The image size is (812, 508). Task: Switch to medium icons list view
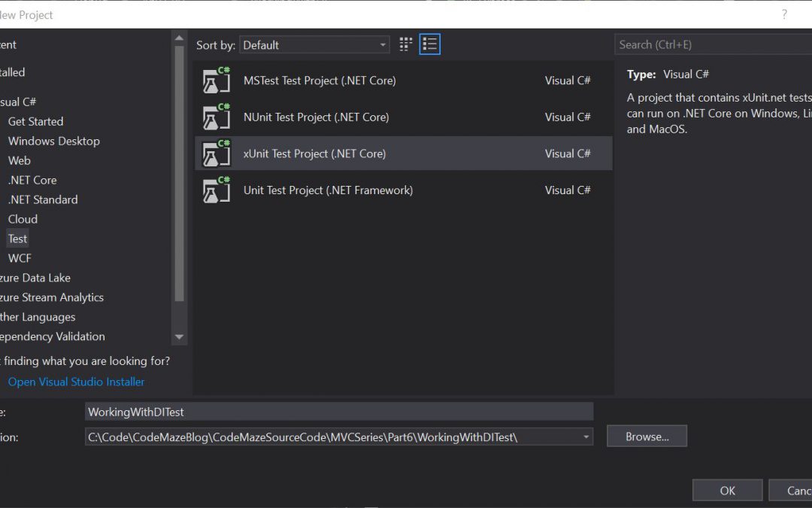(x=429, y=45)
